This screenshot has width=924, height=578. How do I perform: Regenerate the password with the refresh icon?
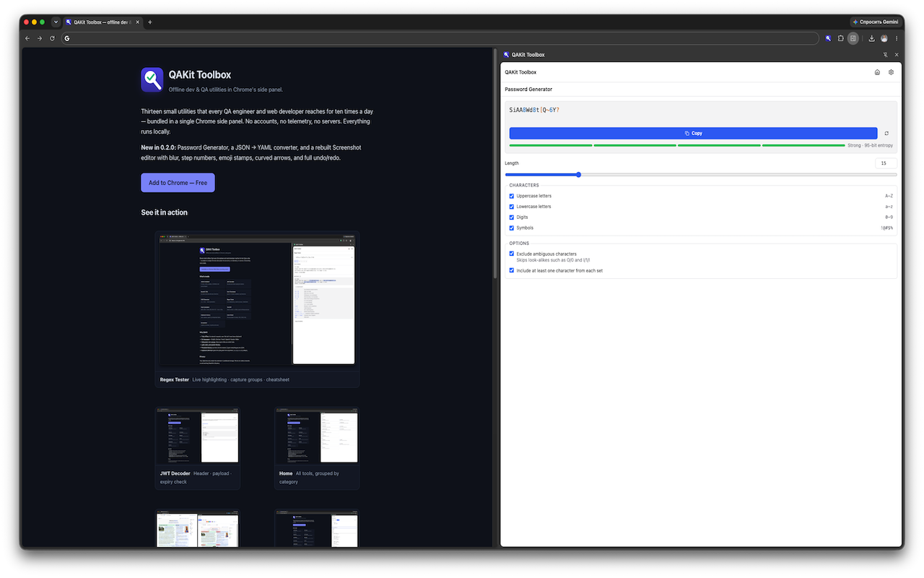pos(886,134)
